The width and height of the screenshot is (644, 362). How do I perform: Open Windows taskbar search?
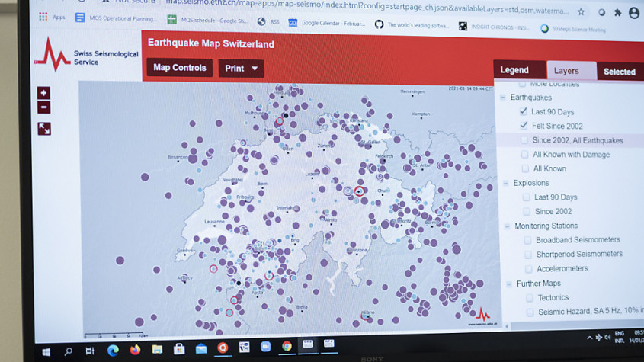tap(68, 351)
